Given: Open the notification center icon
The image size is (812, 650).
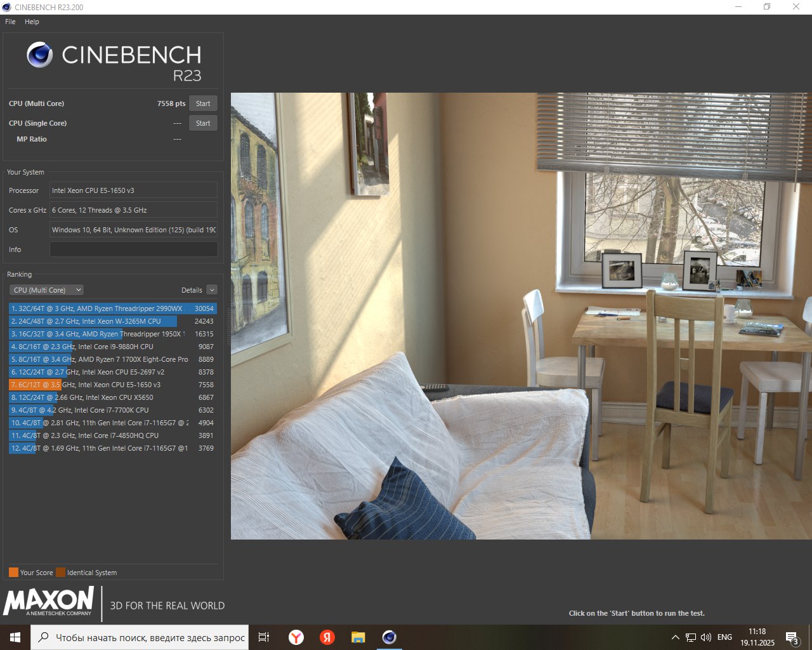Looking at the screenshot, I should (792, 638).
